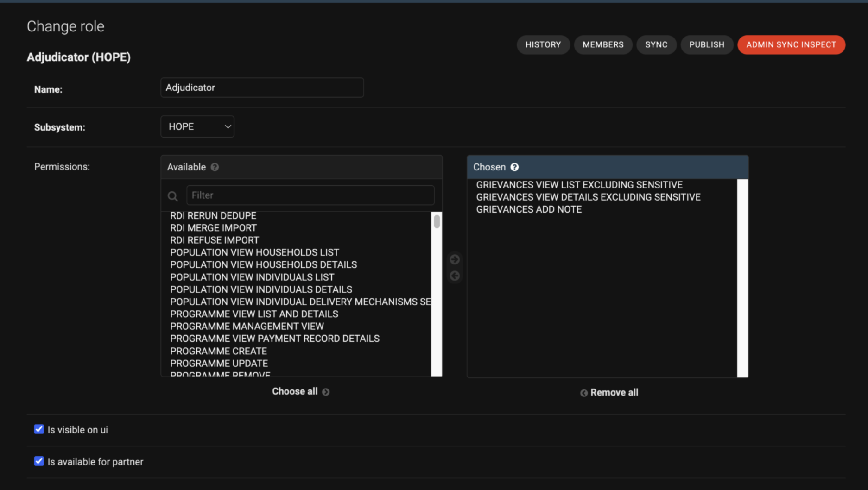Click the help icon beside Available
Screen dimensions: 868x490
[x=215, y=167]
